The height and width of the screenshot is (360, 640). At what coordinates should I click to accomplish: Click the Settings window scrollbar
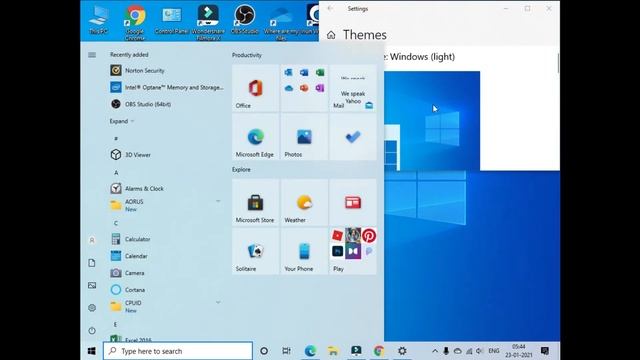tap(558, 63)
